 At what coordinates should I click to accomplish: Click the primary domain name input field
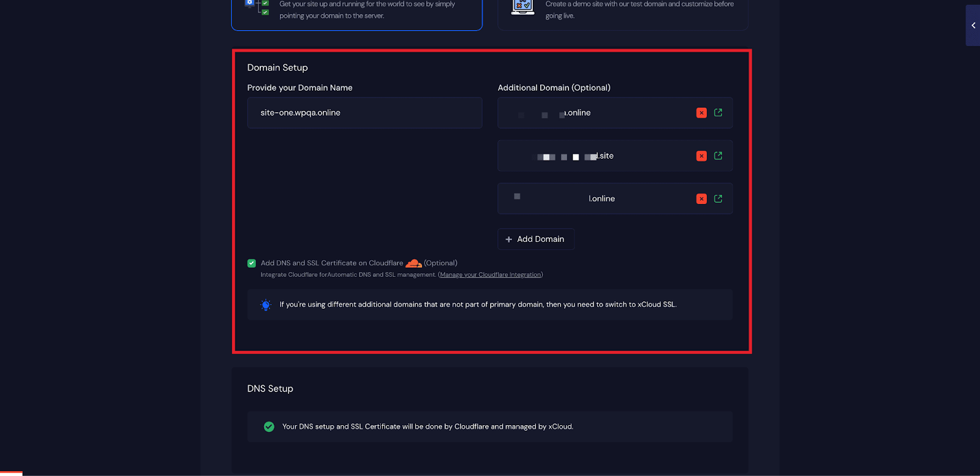coord(364,113)
